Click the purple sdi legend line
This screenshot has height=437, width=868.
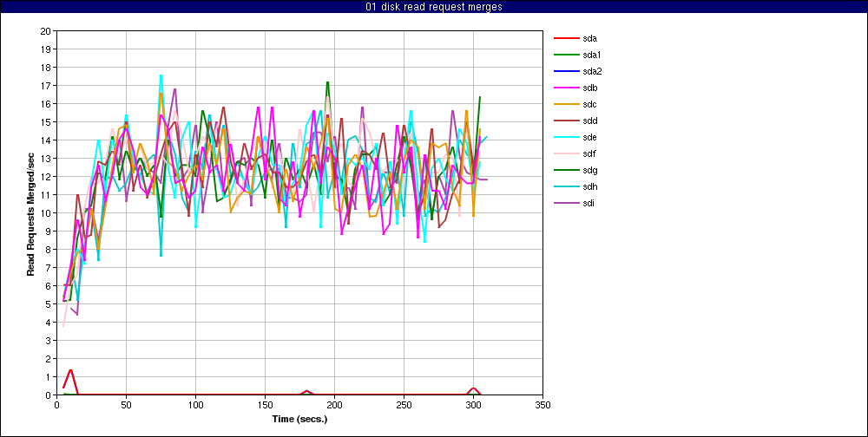coord(565,203)
